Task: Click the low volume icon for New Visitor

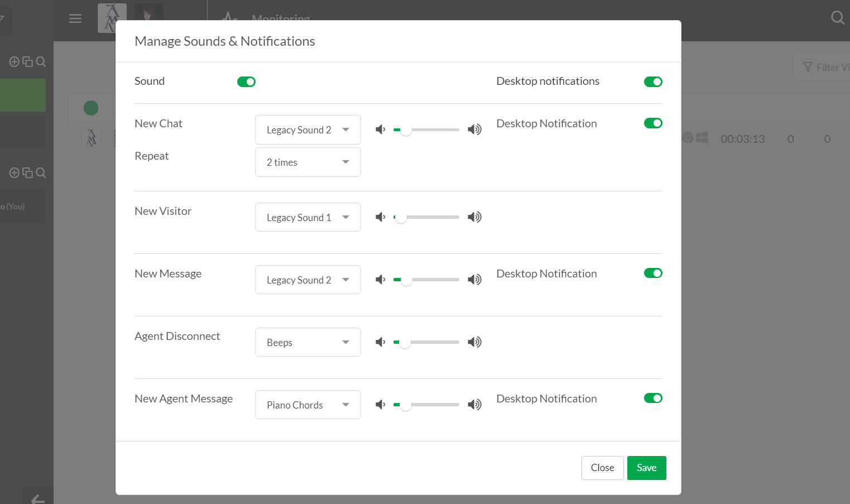Action: [380, 217]
